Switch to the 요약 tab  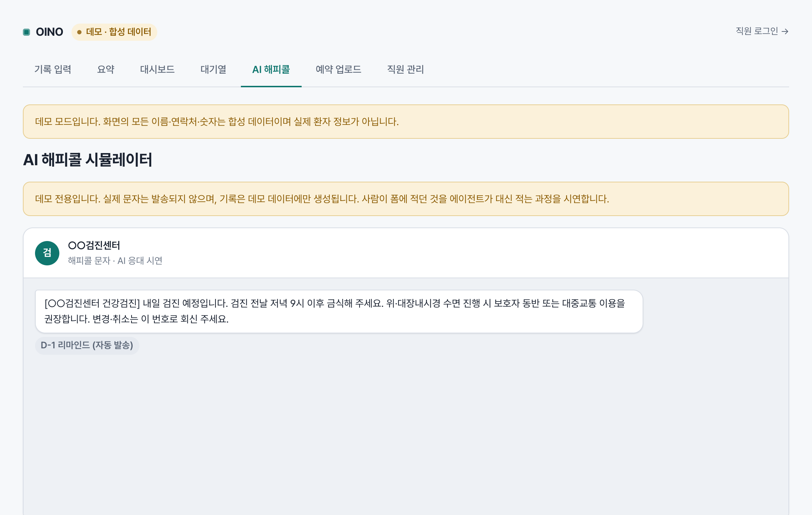coord(106,69)
